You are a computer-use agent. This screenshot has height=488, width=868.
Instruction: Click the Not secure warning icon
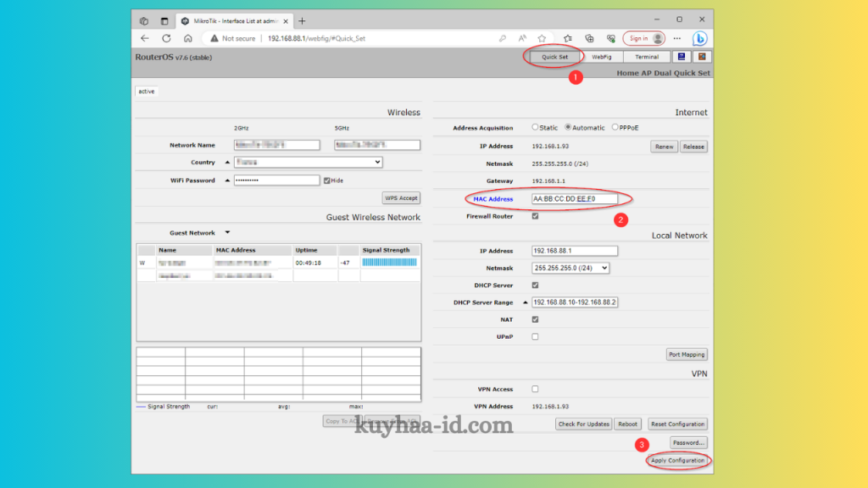[x=214, y=39]
